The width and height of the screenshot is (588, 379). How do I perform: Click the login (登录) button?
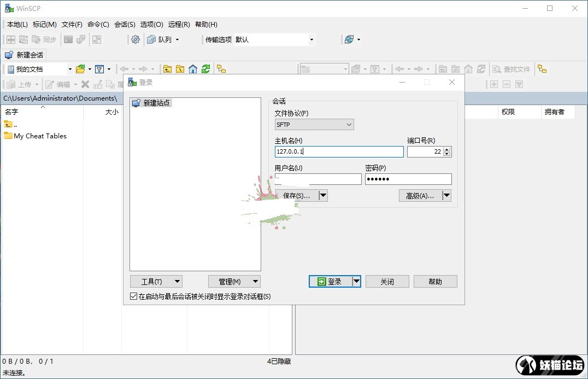pos(331,282)
